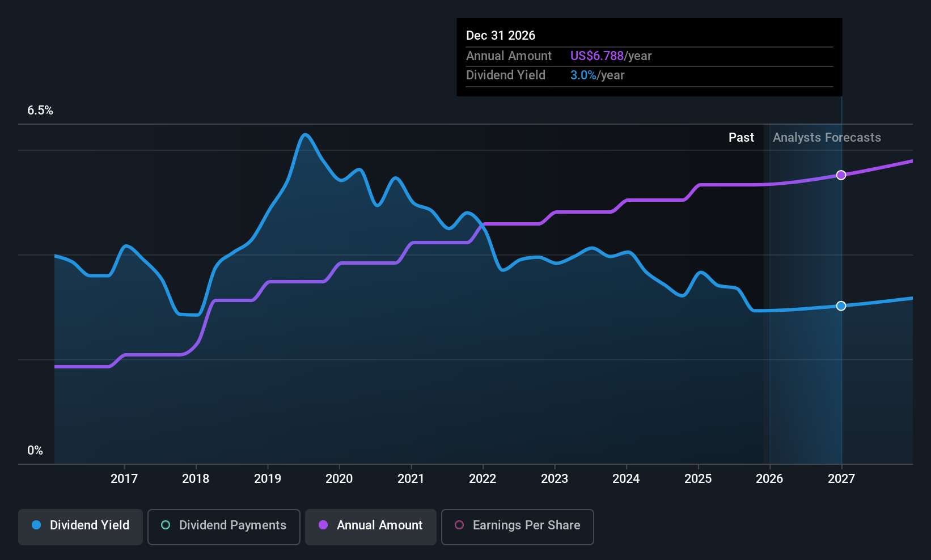Click the Past region label
Screen dimensions: 931x560
coord(741,138)
